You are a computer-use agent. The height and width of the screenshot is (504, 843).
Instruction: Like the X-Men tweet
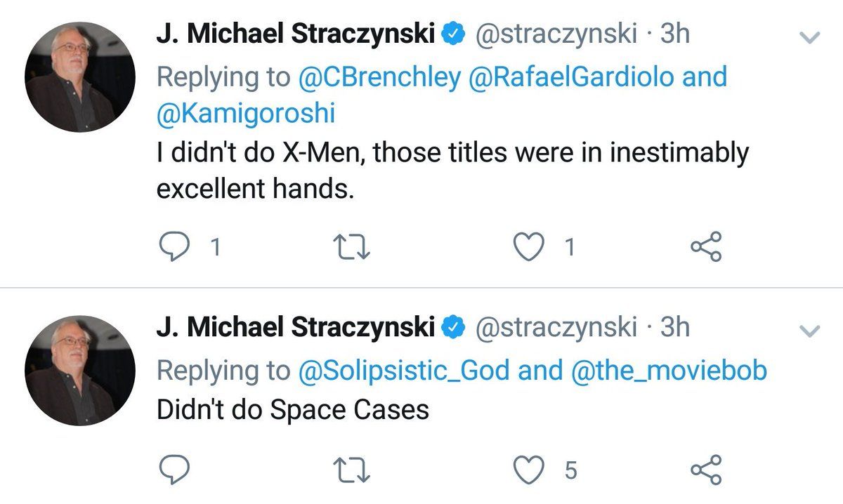531,247
